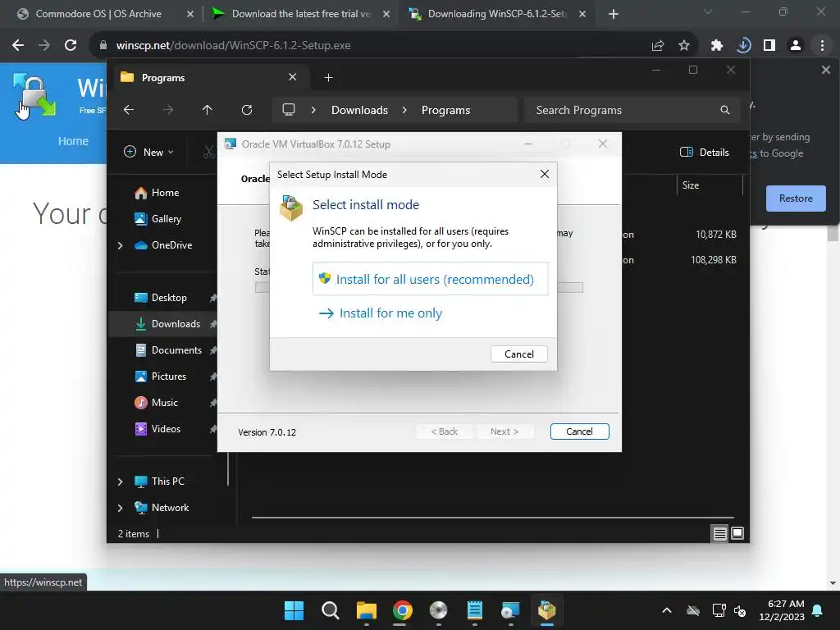Viewport: 840px width, 630px height.
Task: Open Desktop in Explorer sidebar
Action: (161, 298)
